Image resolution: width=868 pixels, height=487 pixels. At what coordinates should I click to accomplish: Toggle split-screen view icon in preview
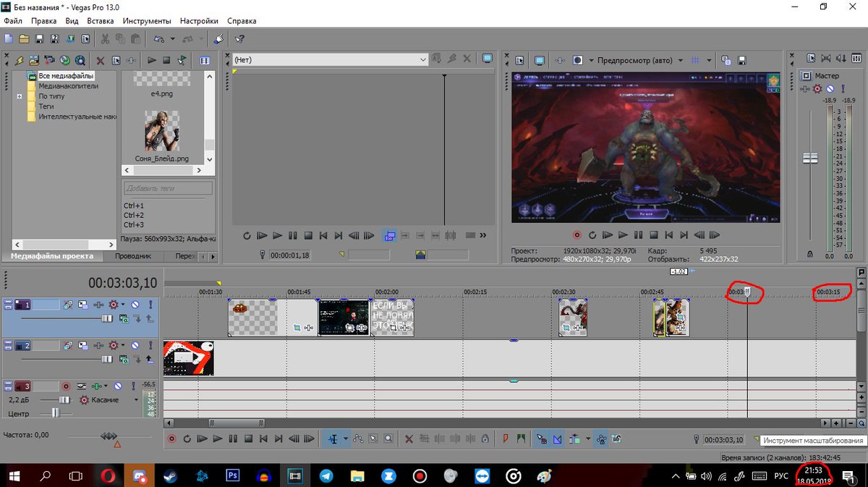click(x=578, y=60)
